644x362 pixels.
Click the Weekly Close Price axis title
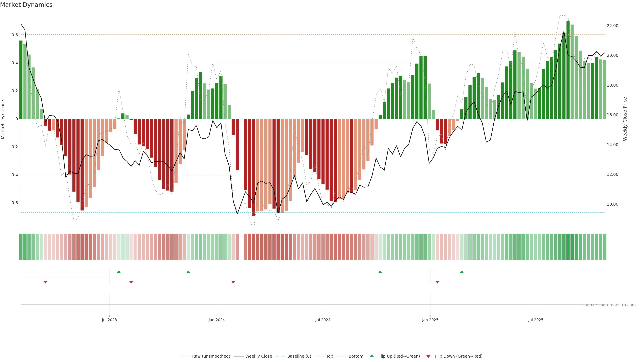(625, 119)
